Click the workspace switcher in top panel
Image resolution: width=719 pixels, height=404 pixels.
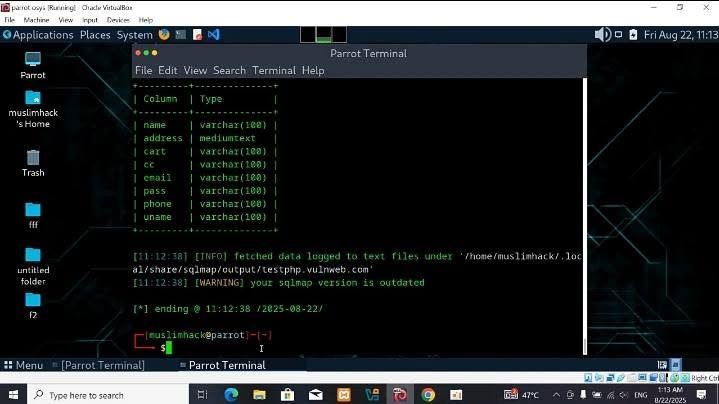tap(323, 34)
